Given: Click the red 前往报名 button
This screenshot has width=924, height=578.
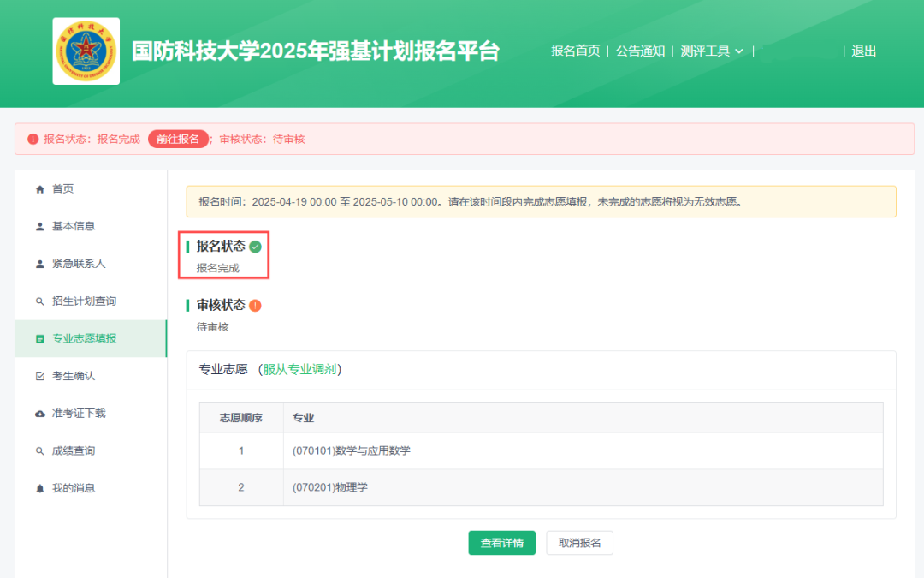Looking at the screenshot, I should 178,140.
